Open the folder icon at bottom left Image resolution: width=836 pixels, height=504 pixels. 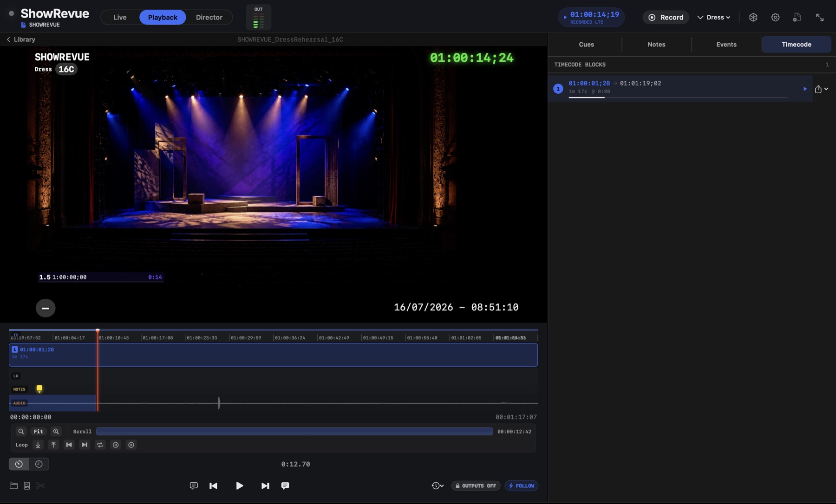click(13, 486)
